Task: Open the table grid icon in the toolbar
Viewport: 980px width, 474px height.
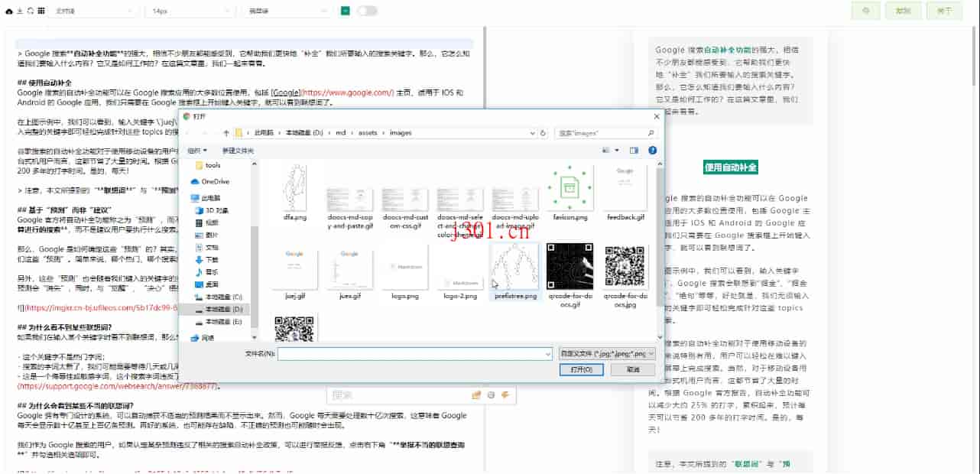Action: [40, 11]
